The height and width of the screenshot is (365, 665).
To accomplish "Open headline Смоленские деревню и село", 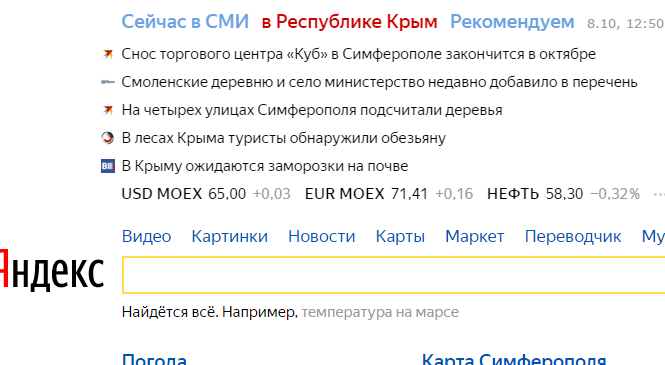I will 379,82.
